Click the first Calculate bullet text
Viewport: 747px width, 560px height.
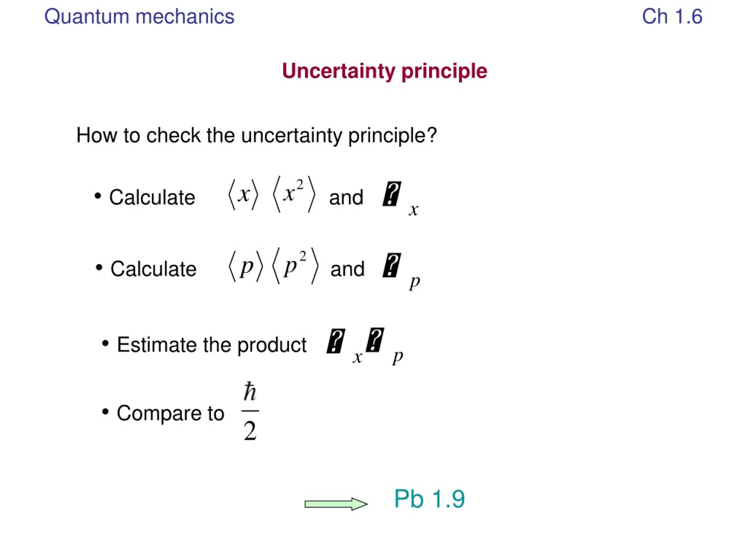coord(152,197)
